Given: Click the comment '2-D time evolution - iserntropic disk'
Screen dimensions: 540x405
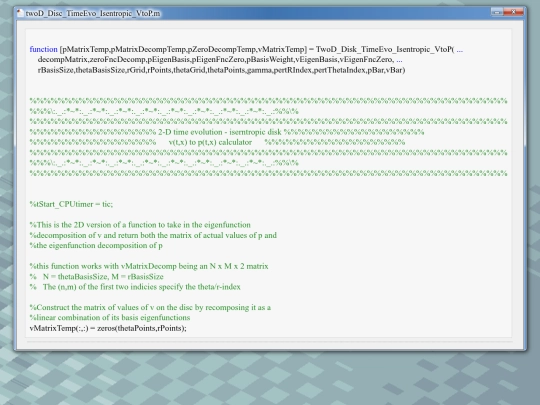Looking at the screenshot, I should [x=220, y=132].
